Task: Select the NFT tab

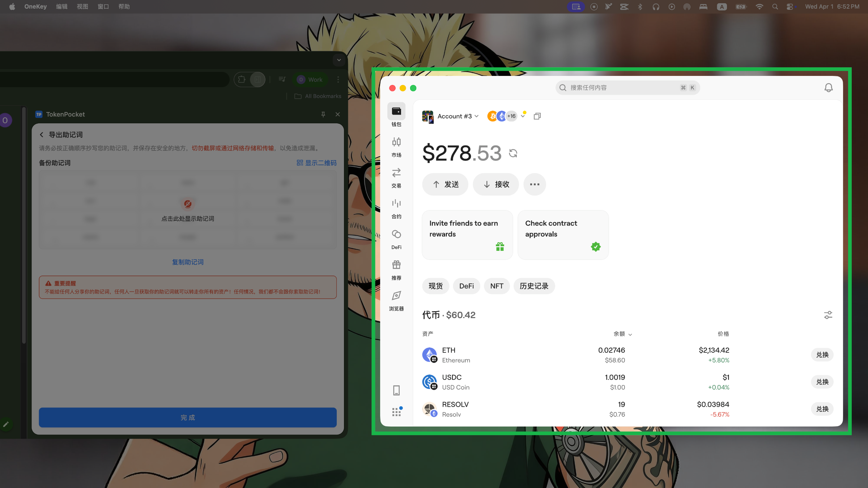Action: (497, 286)
